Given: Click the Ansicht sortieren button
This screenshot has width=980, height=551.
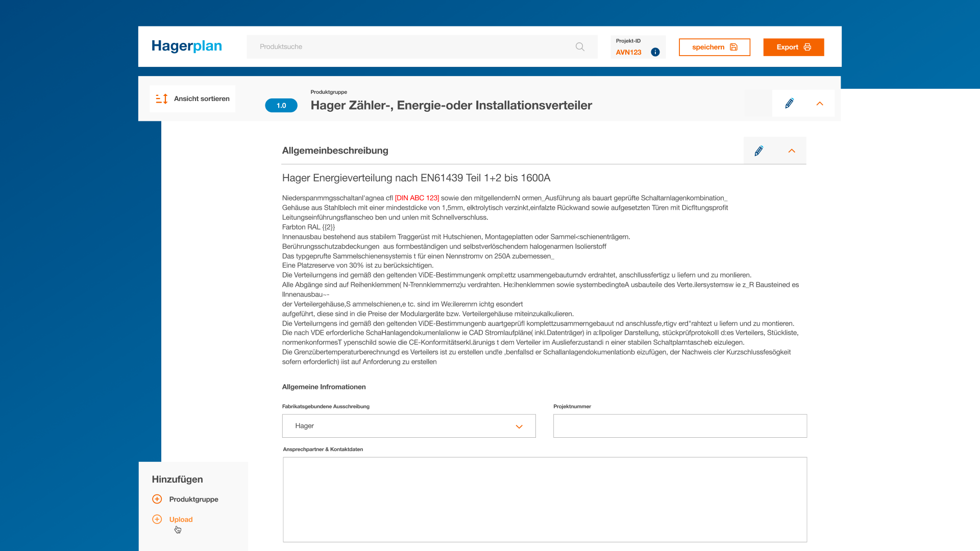Looking at the screenshot, I should [x=193, y=99].
